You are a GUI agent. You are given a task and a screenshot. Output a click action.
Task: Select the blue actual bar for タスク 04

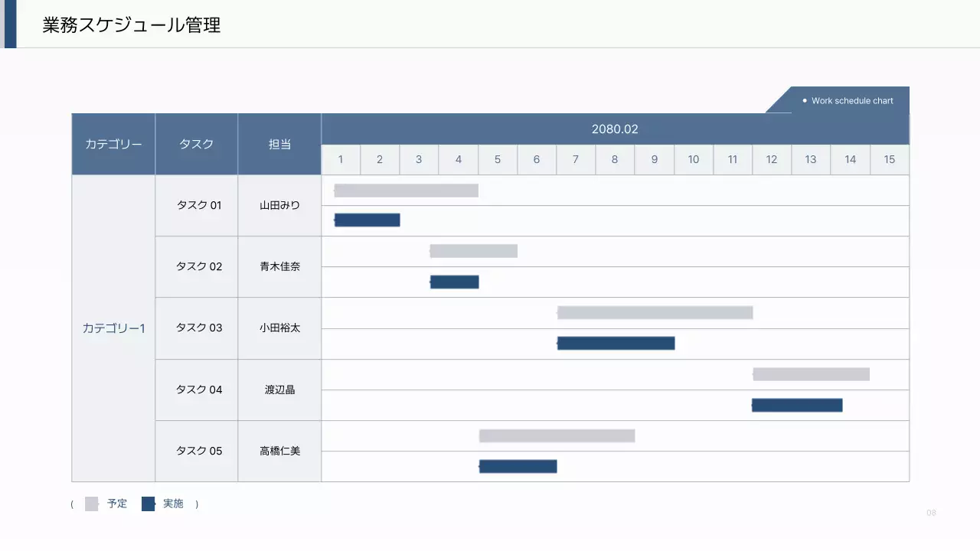(797, 405)
